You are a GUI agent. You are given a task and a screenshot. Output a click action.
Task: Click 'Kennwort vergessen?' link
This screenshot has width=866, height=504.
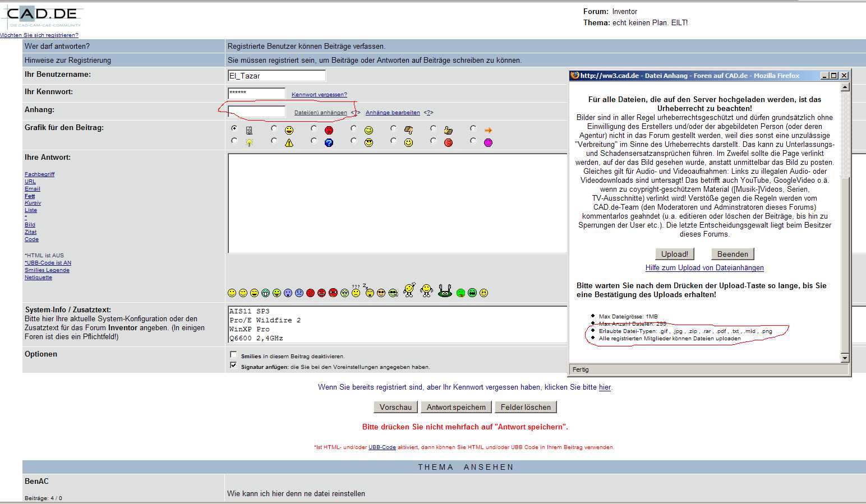point(319,95)
